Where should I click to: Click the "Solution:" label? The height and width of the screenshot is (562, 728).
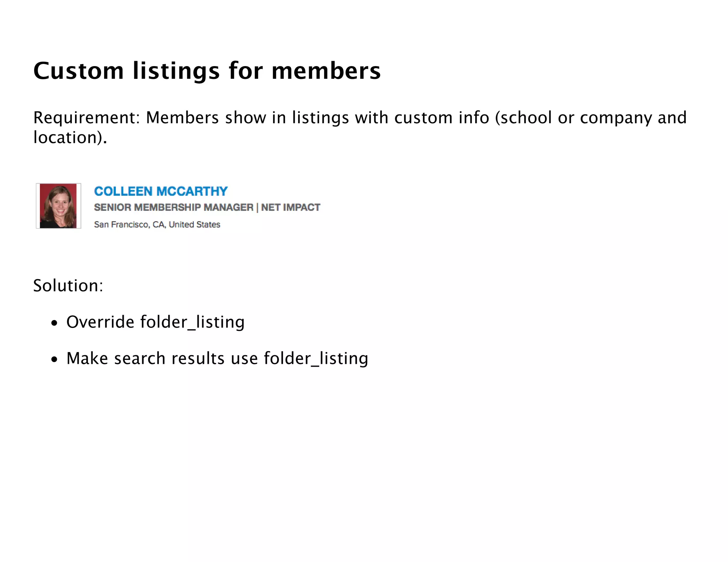tap(68, 286)
